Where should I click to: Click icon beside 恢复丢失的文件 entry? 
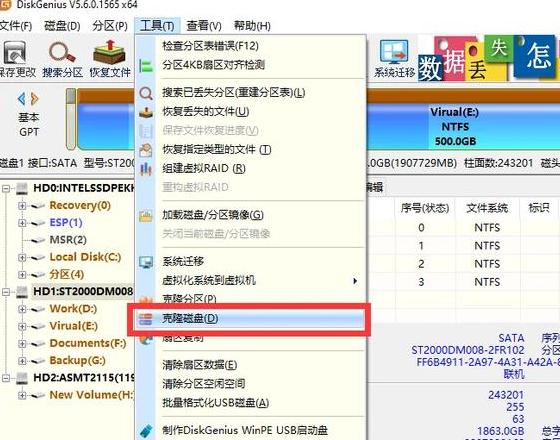pos(146,112)
